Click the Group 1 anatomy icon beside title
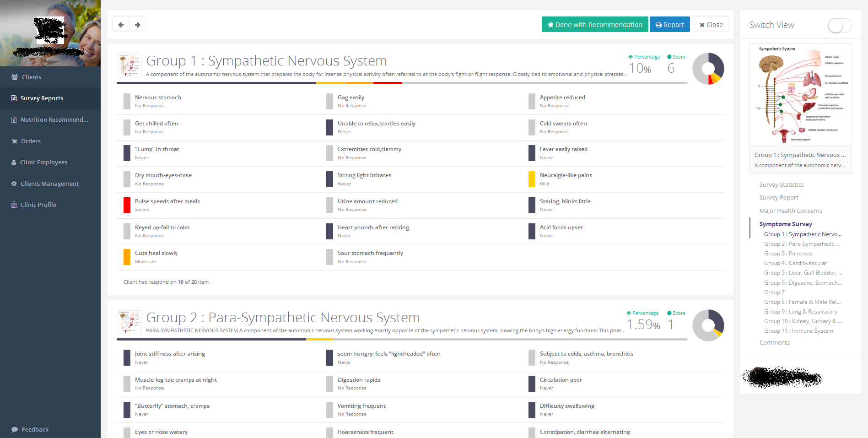The height and width of the screenshot is (438, 868). (129, 65)
